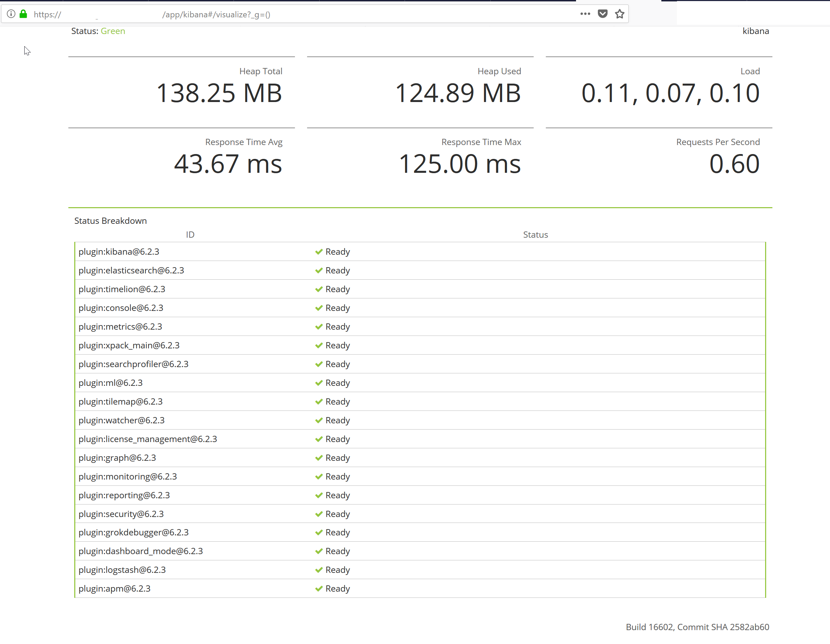Click the Response Time Max value

point(459,164)
